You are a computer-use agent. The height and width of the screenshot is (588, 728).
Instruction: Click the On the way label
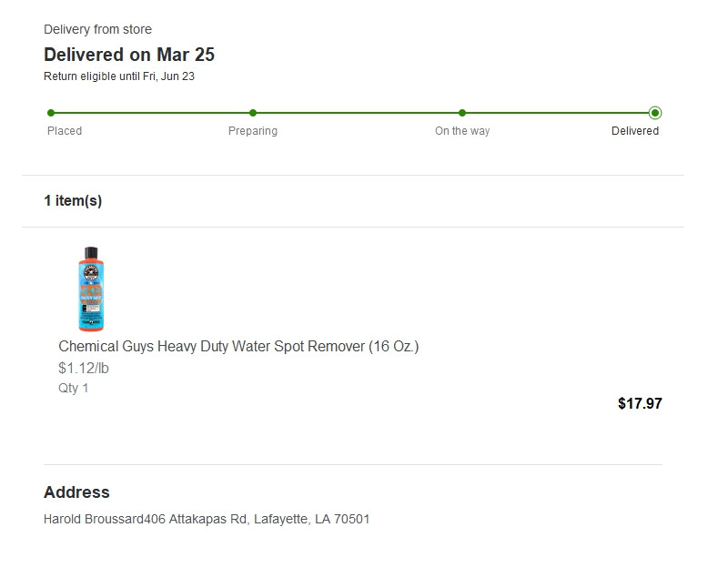click(462, 131)
